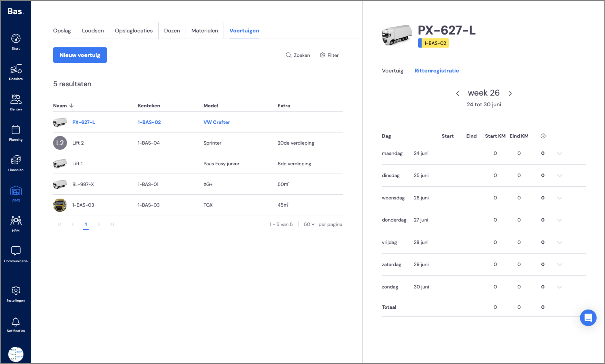The height and width of the screenshot is (364, 605).
Task: Click the yellow 1-BAS-02 license plate badge
Action: pos(434,43)
